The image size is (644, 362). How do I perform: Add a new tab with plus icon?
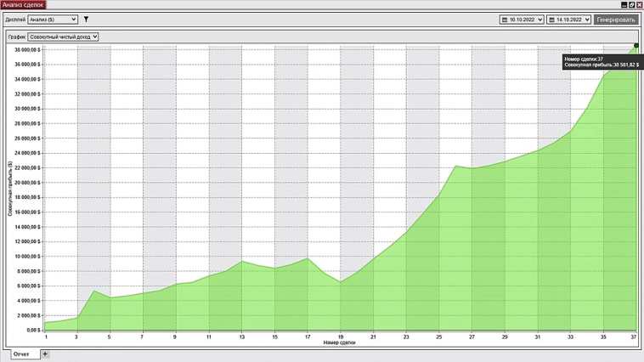point(45,354)
